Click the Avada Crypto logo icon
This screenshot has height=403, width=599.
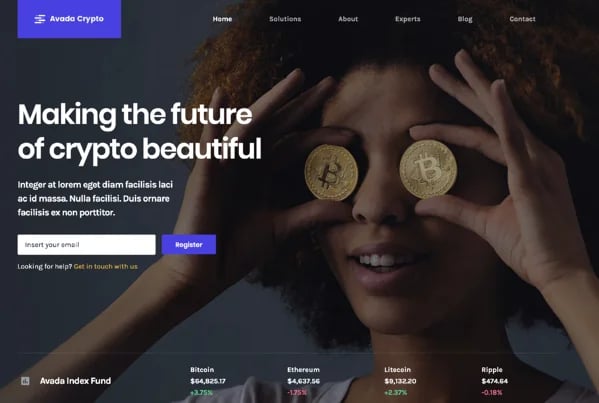click(40, 19)
